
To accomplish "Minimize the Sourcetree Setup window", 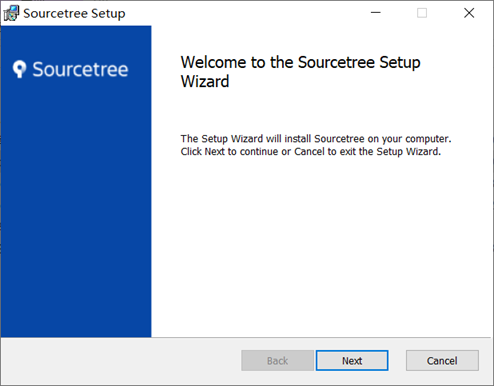I will 376,13.
